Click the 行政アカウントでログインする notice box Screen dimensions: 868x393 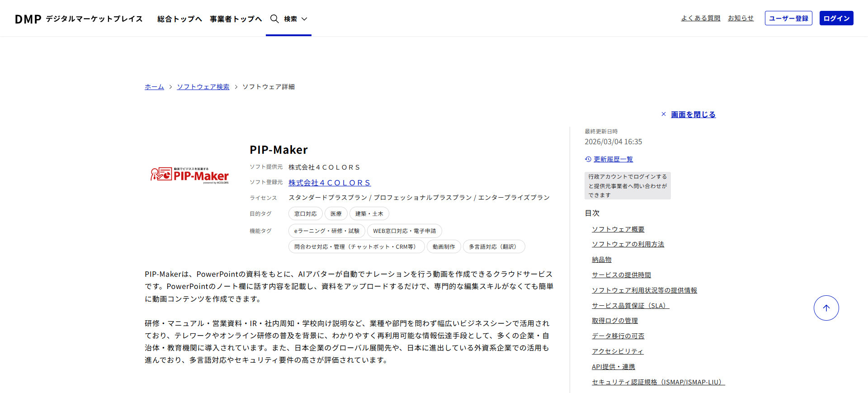[627, 185]
